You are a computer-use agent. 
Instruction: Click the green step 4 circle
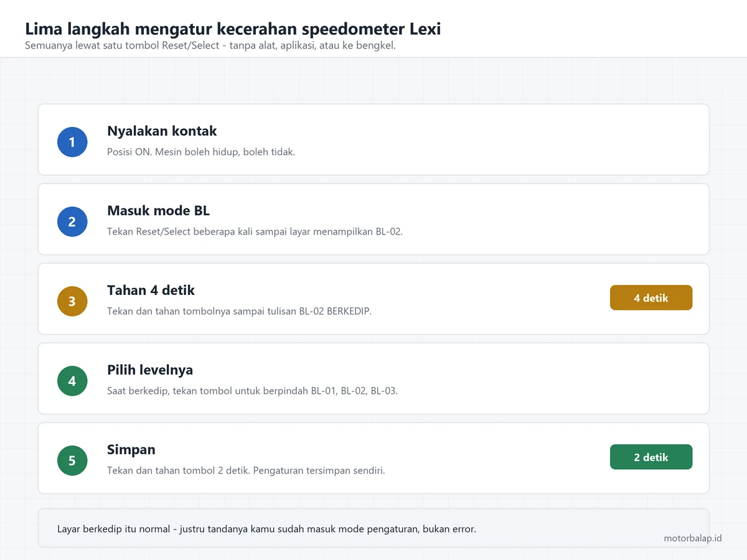[72, 381]
